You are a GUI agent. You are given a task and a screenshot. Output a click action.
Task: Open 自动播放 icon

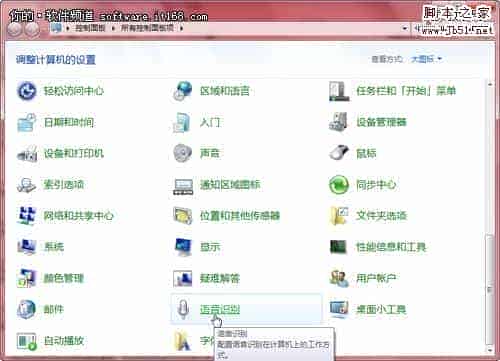[27, 341]
